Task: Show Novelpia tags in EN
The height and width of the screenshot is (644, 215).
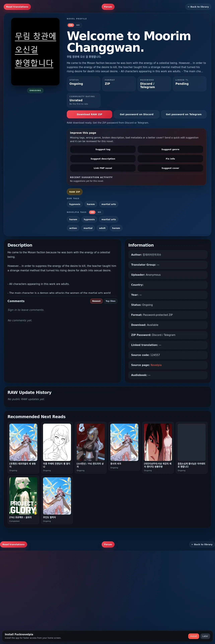Action: [92, 212]
